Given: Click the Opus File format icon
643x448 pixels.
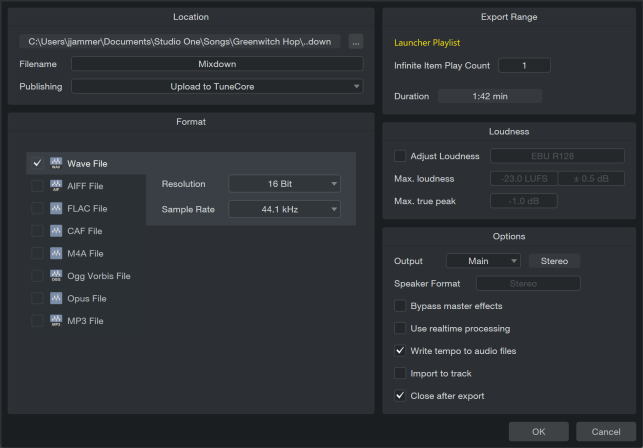Looking at the screenshot, I should click(56, 298).
